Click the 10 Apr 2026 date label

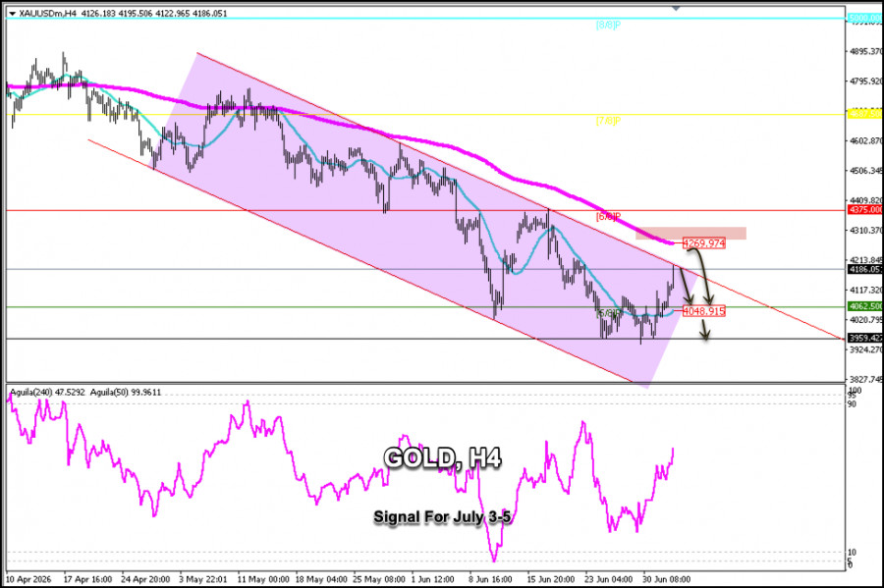[x=28, y=579]
